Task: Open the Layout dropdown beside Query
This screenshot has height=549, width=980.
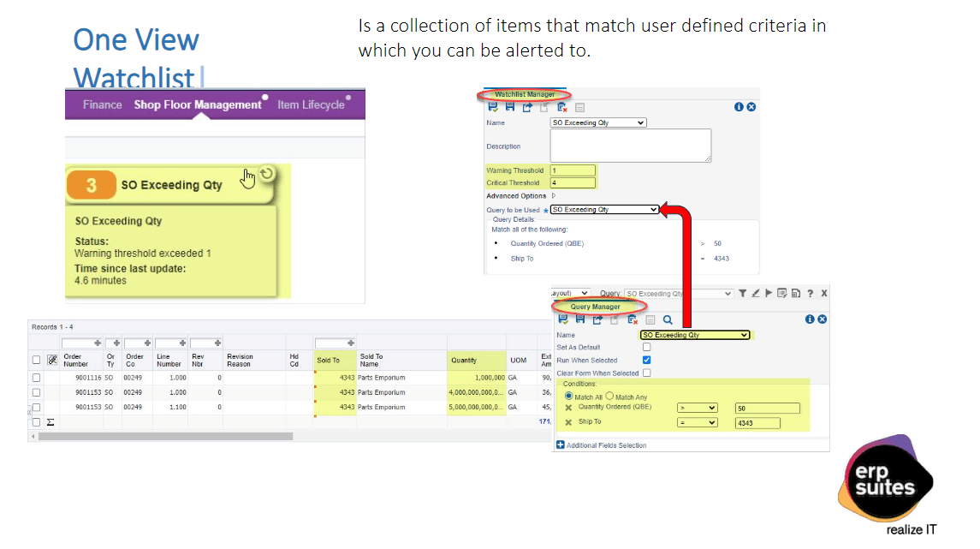Action: pyautogui.click(x=569, y=293)
